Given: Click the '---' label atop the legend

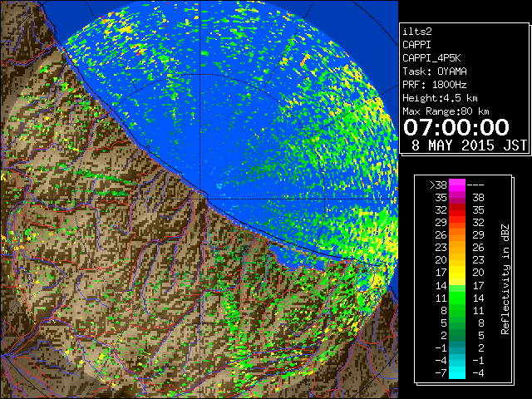Looking at the screenshot, I should point(475,185).
